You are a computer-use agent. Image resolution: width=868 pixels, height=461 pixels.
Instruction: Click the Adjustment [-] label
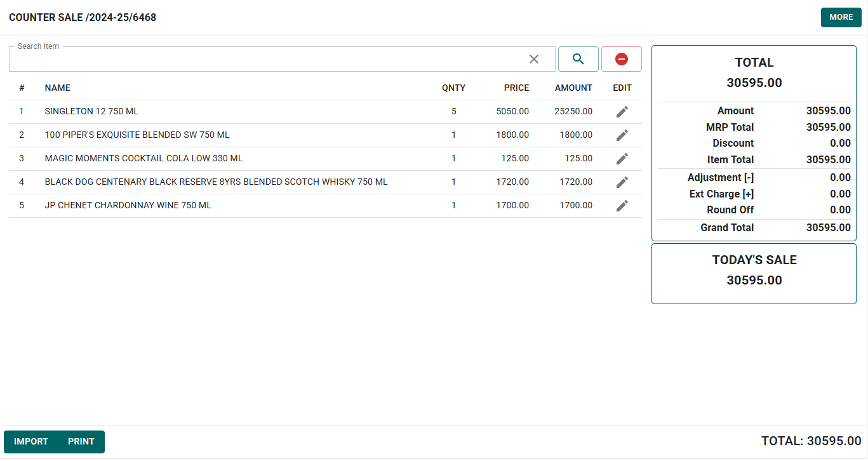click(721, 177)
